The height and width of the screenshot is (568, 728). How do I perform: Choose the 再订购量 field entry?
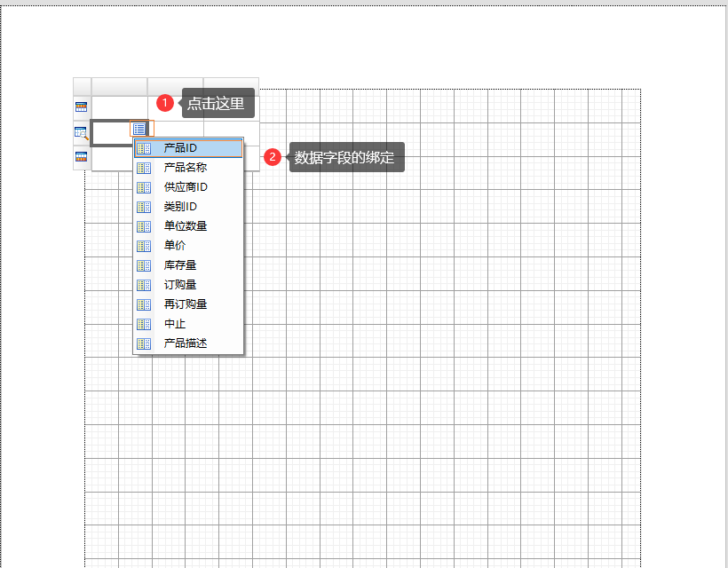pyautogui.click(x=188, y=304)
